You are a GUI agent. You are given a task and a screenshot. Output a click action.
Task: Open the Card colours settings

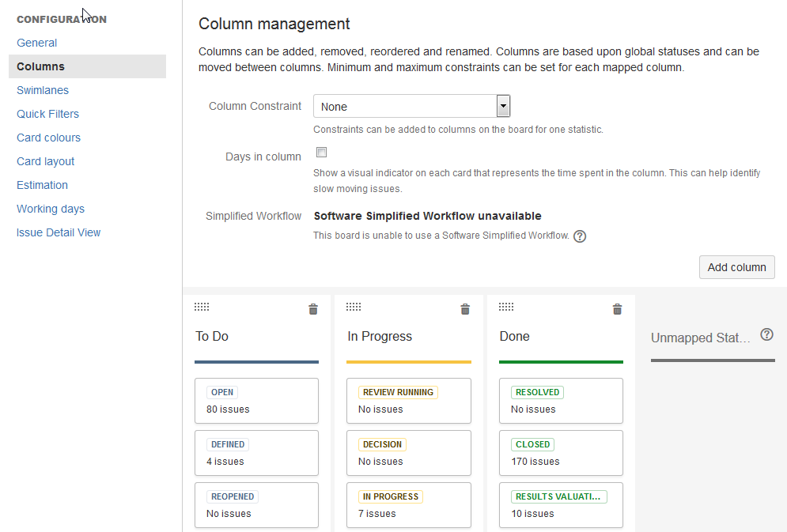[48, 138]
